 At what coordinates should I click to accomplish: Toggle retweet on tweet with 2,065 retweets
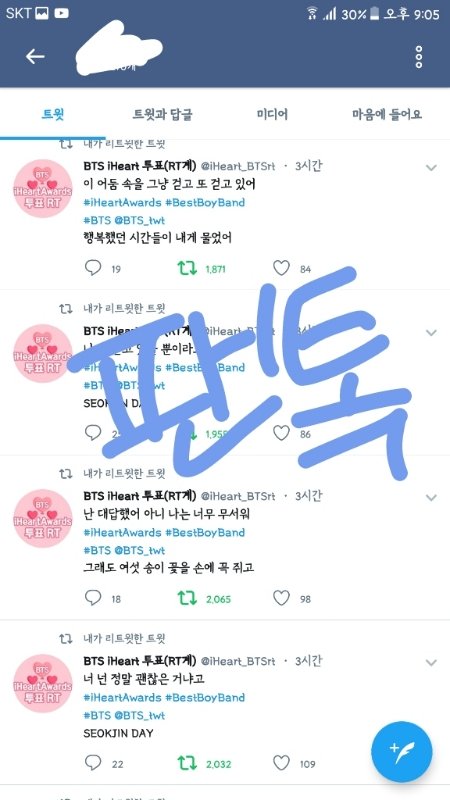pos(187,598)
